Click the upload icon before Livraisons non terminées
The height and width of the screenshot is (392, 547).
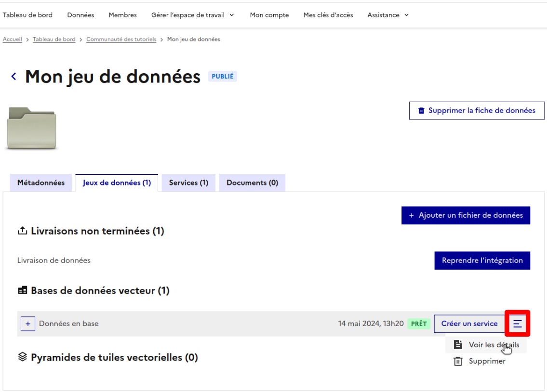tap(22, 231)
